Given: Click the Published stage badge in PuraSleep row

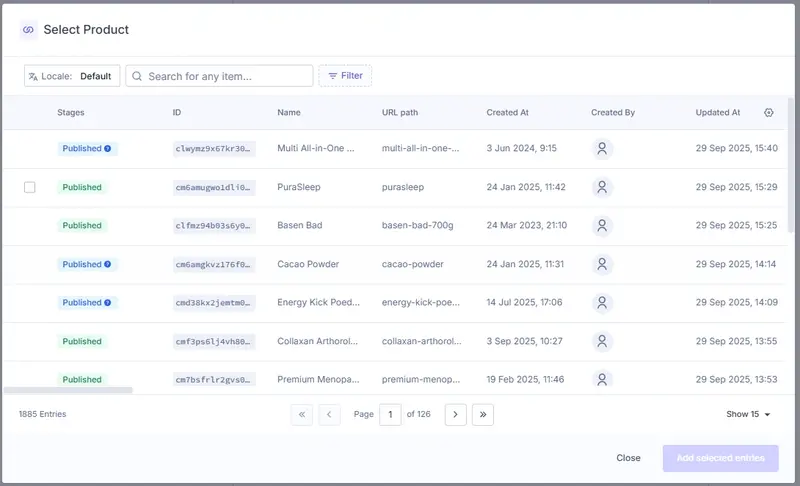Looking at the screenshot, I should click(82, 187).
